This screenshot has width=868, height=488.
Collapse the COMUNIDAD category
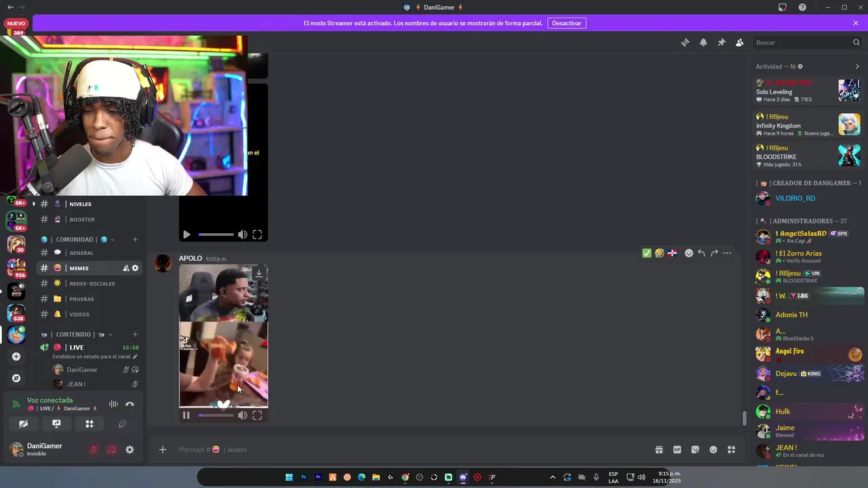78,239
